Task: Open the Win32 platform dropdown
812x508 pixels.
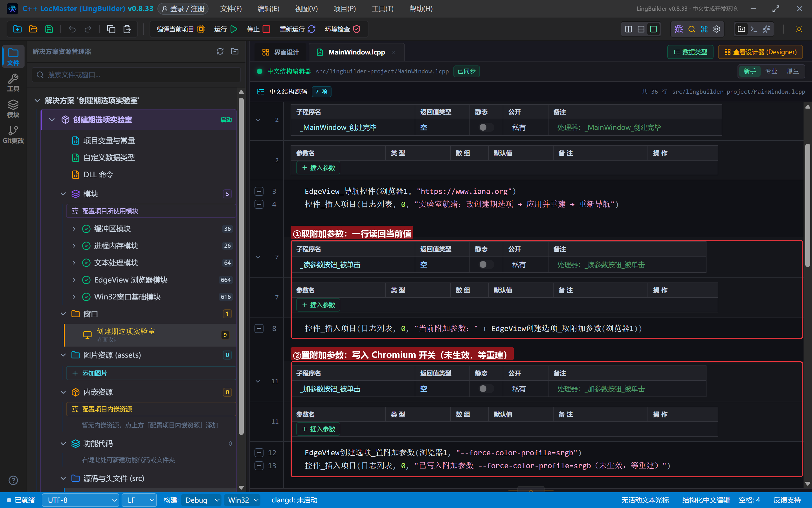Action: point(242,500)
